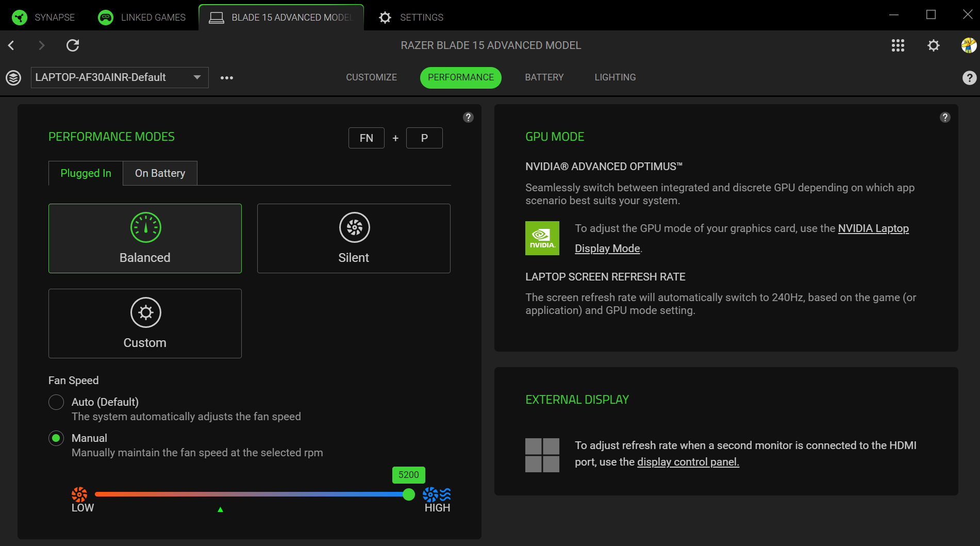The width and height of the screenshot is (980, 546).
Task: Click LAPTOP SCREEN REFRESH RATE text
Action: pyautogui.click(x=605, y=277)
